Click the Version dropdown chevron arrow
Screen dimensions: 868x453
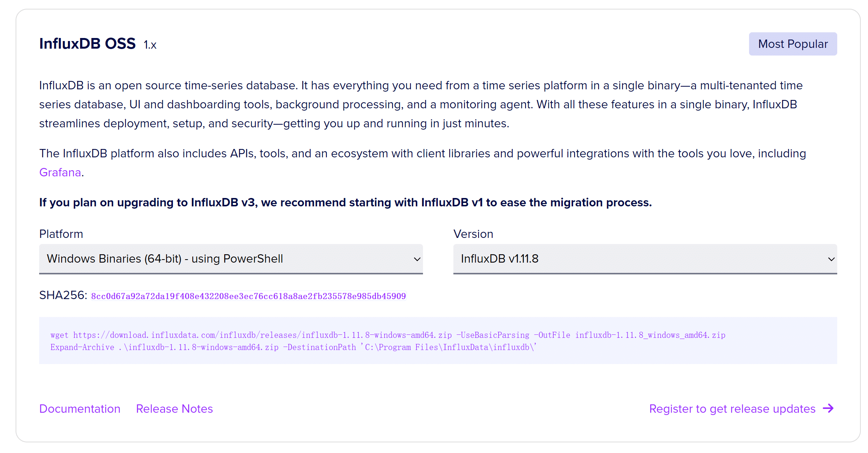[x=831, y=259]
